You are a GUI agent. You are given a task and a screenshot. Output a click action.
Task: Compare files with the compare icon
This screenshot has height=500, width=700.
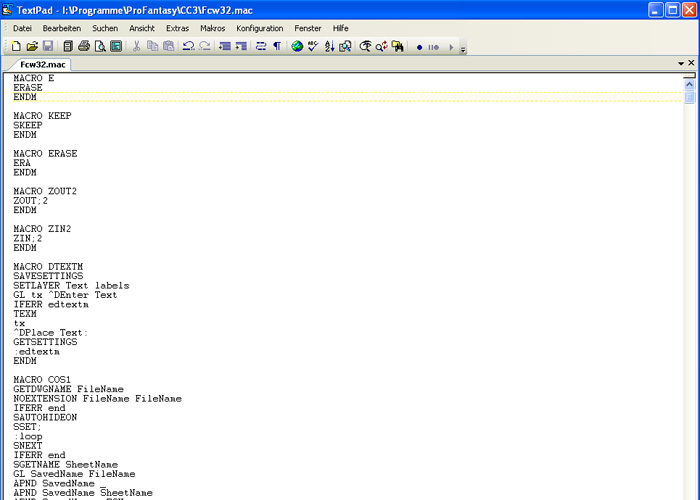click(345, 46)
